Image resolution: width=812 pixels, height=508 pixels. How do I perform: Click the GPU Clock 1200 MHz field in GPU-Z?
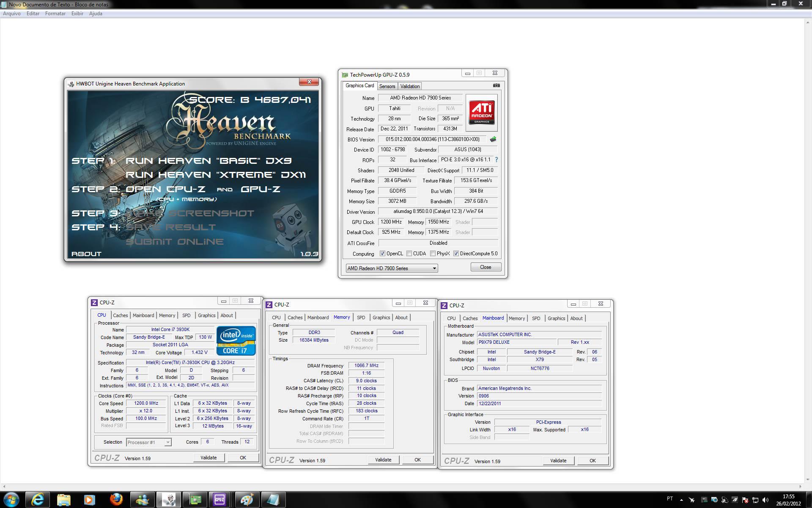(x=391, y=222)
